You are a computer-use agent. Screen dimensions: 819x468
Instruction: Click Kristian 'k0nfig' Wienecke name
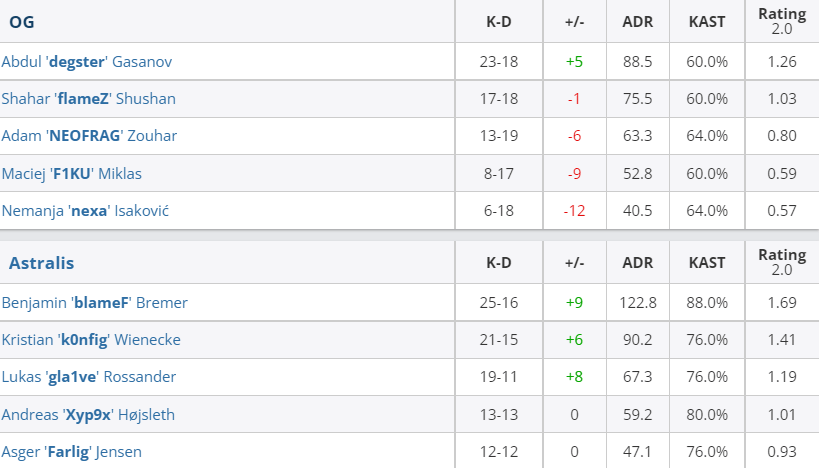[x=91, y=340]
